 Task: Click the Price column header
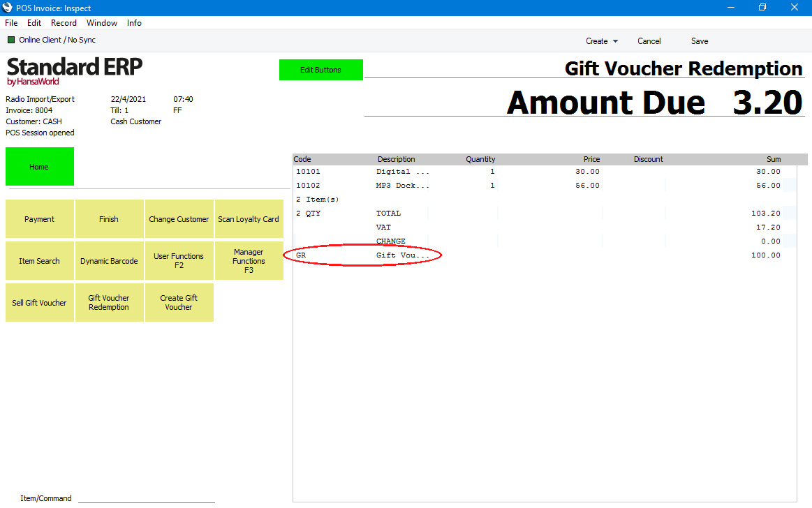[591, 159]
